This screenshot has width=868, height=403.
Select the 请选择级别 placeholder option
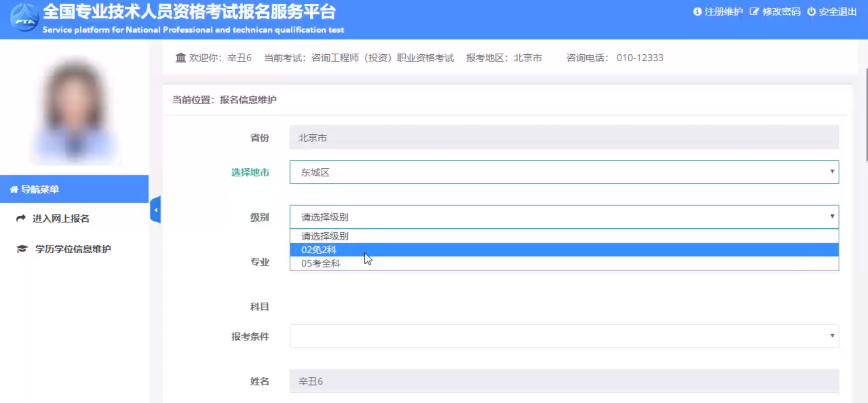325,236
